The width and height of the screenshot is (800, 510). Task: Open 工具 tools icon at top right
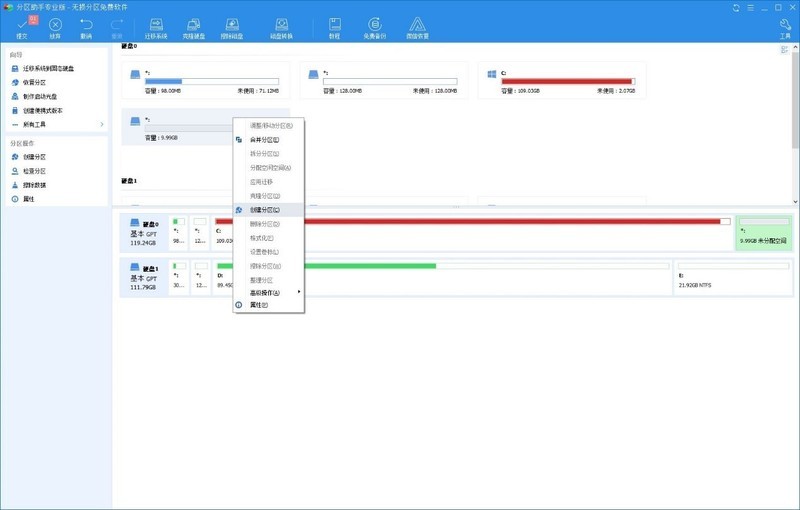click(x=785, y=27)
